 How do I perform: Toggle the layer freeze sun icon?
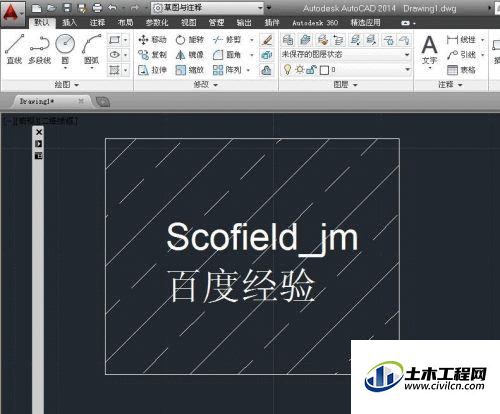pyautogui.click(x=299, y=70)
